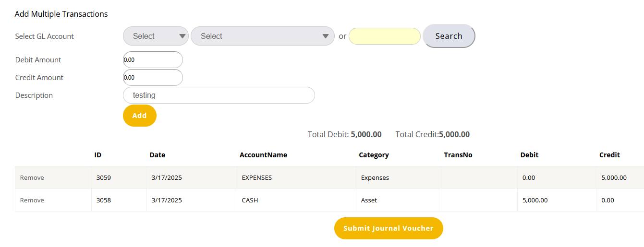Click the Description field containing testing

pos(219,95)
